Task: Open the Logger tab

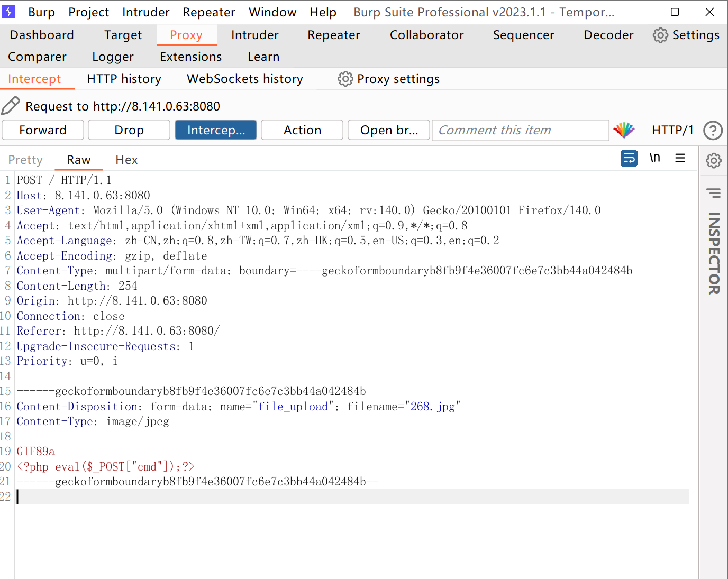Action: click(x=113, y=57)
